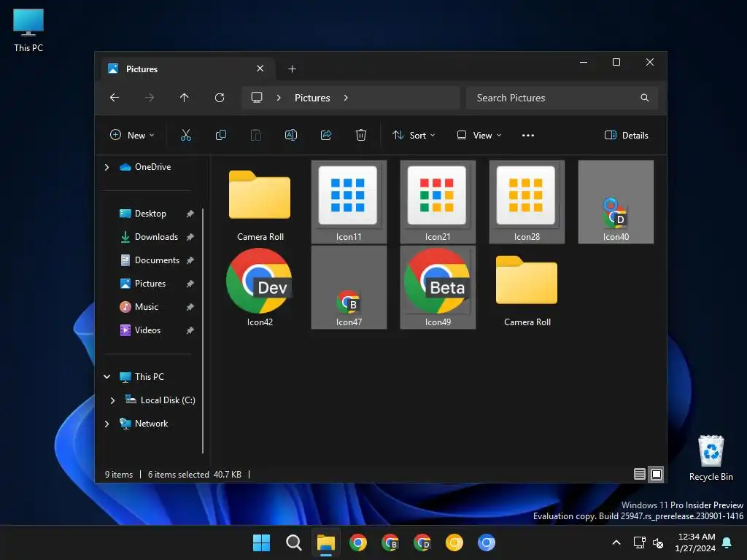Click the Rename icon in toolbar

pos(290,135)
